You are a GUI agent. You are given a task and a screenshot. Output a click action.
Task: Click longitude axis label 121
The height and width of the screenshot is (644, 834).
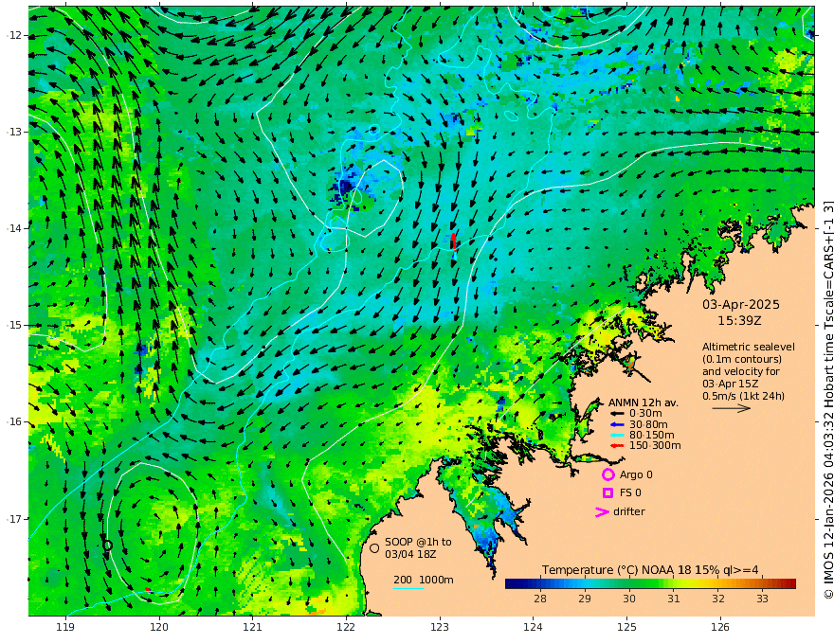tap(253, 627)
